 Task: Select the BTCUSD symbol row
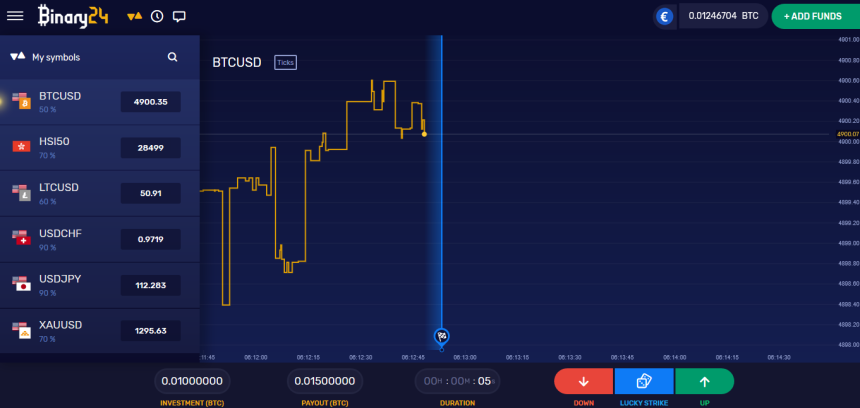click(x=100, y=102)
